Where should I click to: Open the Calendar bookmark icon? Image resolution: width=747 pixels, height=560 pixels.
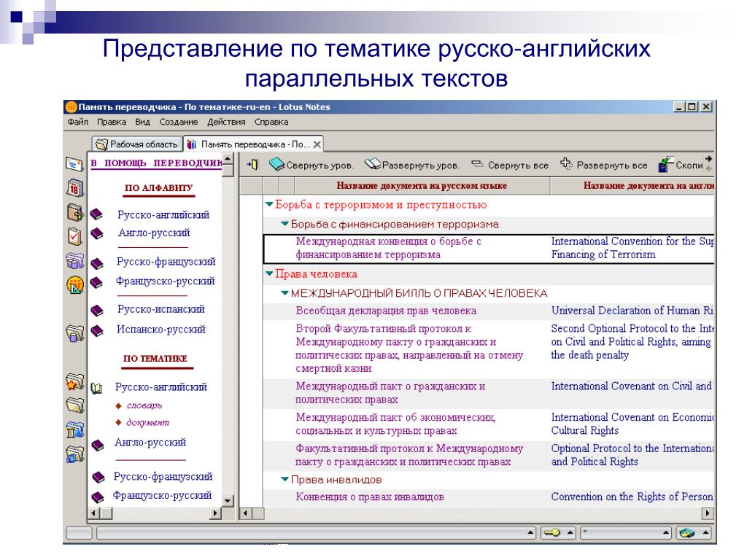75,187
